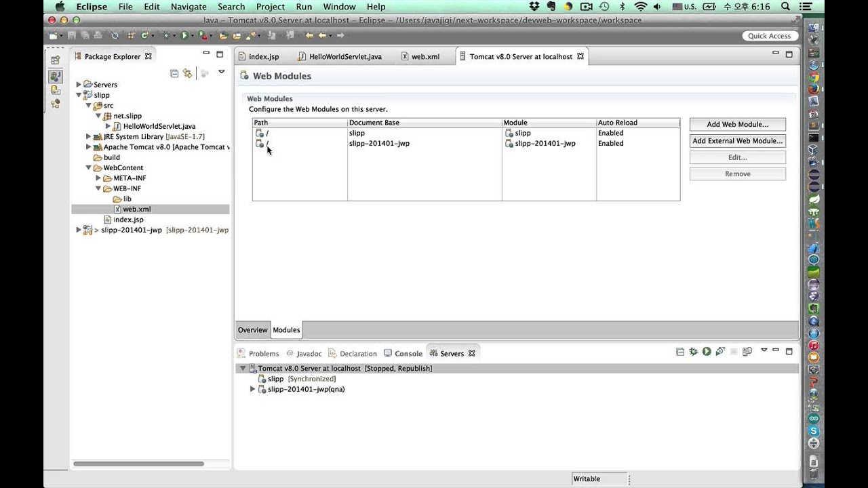
Task: Click Add Web Module button
Action: coord(738,124)
